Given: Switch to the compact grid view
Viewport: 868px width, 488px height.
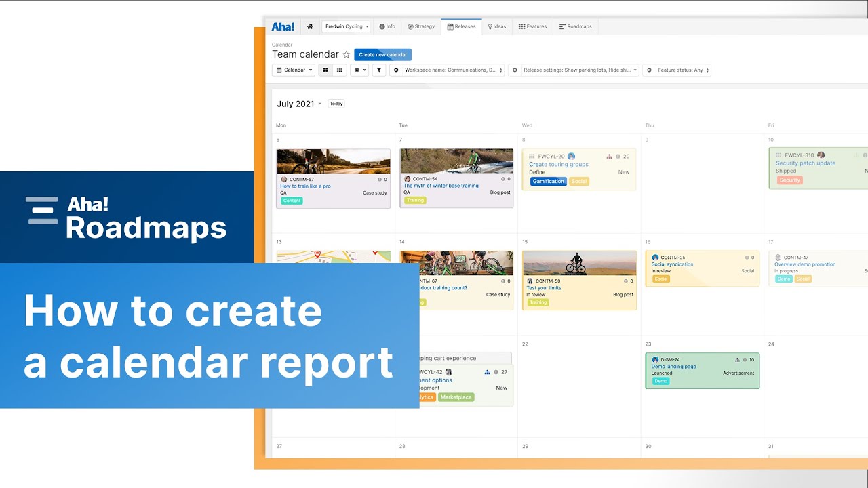Looking at the screenshot, I should pyautogui.click(x=340, y=70).
